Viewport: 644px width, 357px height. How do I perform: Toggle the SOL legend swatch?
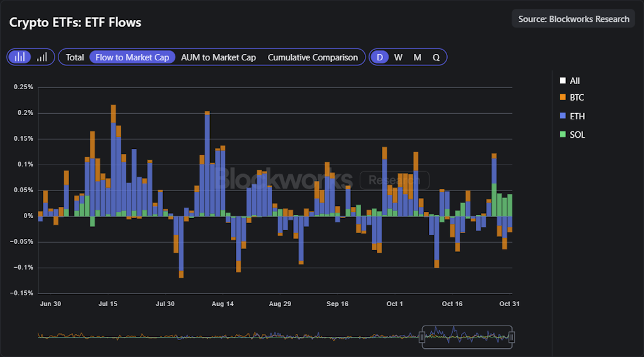[562, 135]
